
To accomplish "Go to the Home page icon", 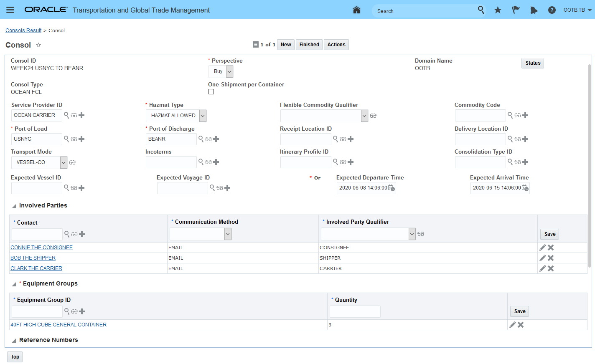I will (x=356, y=10).
